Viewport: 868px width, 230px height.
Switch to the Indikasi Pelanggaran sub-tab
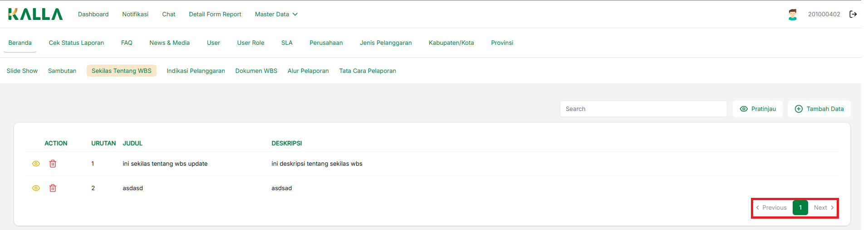196,71
